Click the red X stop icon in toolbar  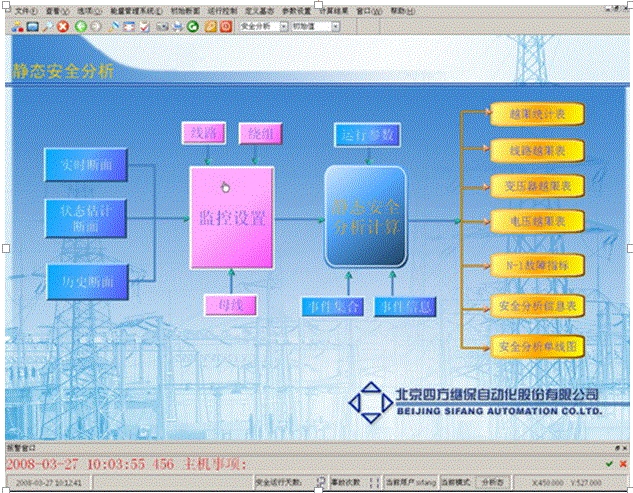pyautogui.click(x=62, y=25)
